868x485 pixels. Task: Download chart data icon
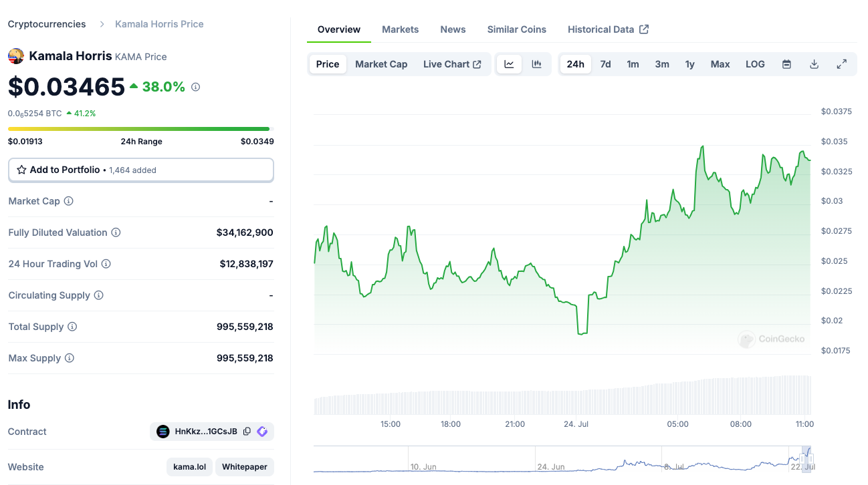point(814,64)
